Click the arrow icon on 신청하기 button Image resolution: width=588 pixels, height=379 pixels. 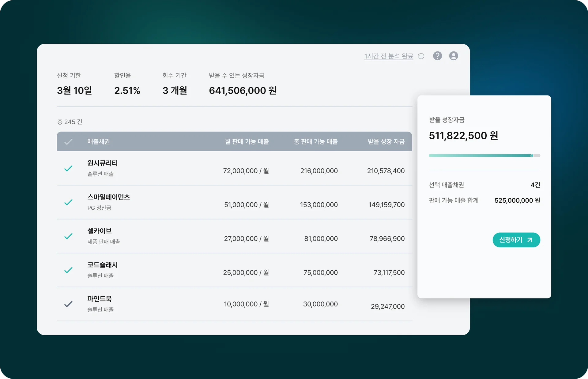(530, 240)
